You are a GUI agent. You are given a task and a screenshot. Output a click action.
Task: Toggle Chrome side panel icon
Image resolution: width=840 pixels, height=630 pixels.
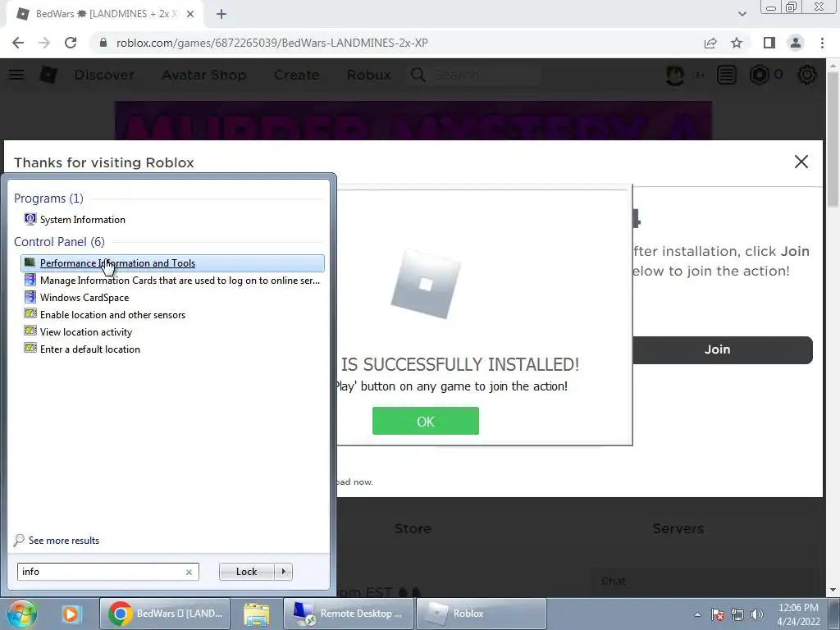pos(769,43)
